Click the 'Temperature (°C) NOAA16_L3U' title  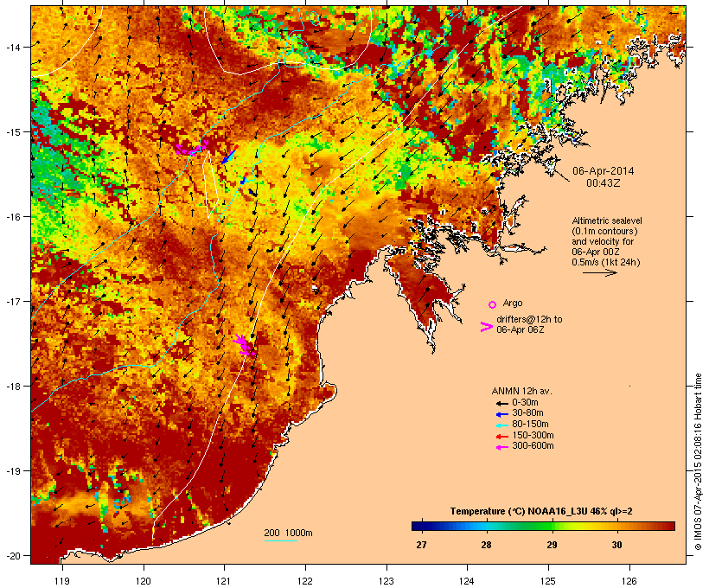pyautogui.click(x=519, y=512)
